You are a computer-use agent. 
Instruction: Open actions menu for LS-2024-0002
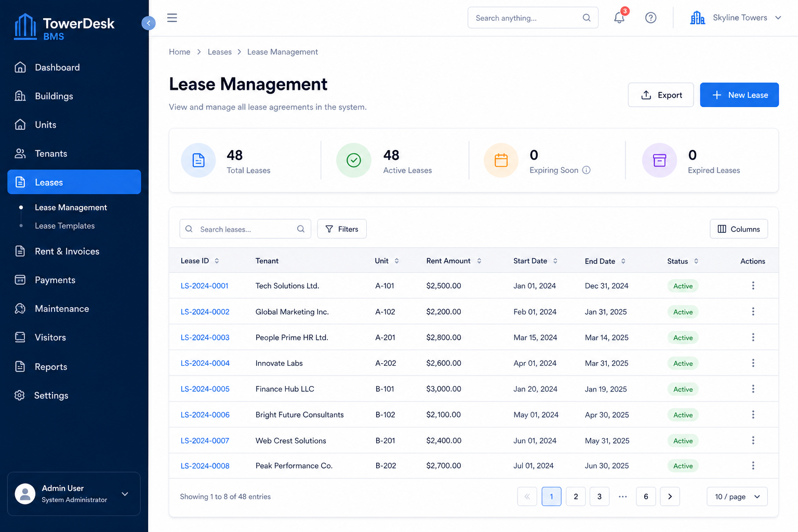coord(753,312)
